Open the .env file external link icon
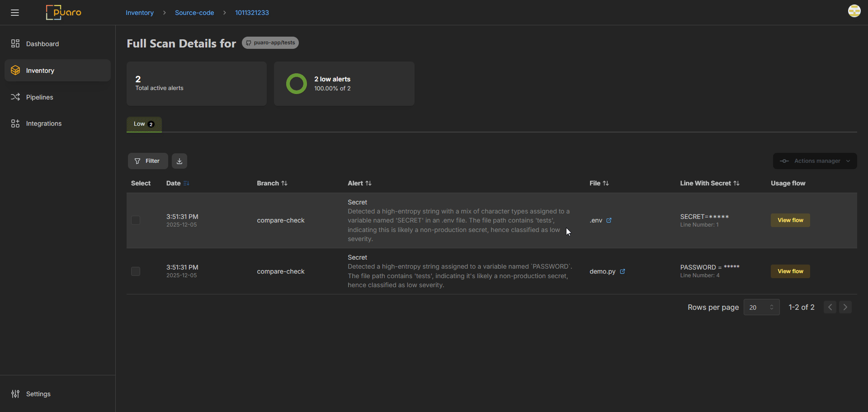This screenshot has width=868, height=412. point(609,220)
